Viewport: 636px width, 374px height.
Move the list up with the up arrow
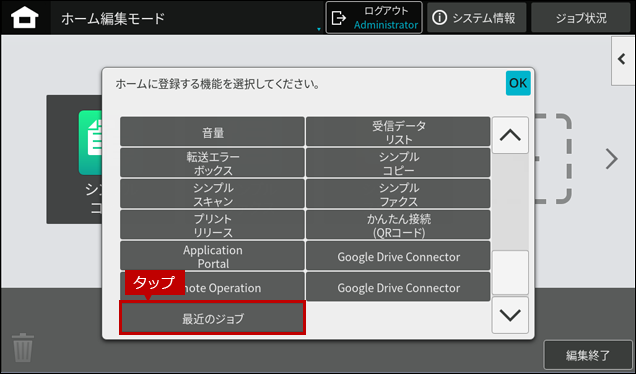pyautogui.click(x=510, y=135)
